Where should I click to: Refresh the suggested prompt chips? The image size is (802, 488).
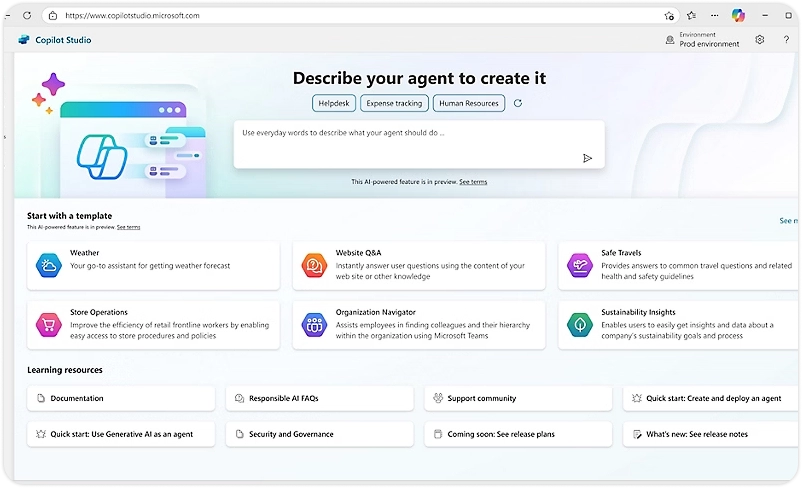[x=517, y=103]
